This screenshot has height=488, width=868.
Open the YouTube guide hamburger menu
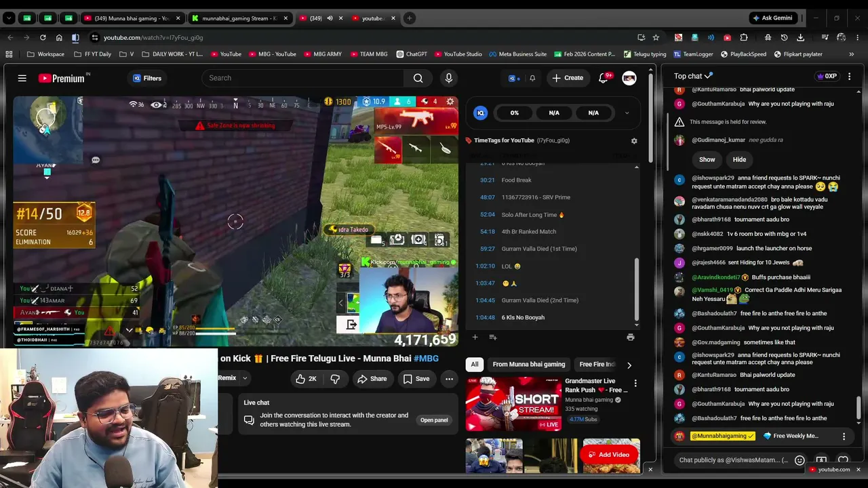point(22,78)
